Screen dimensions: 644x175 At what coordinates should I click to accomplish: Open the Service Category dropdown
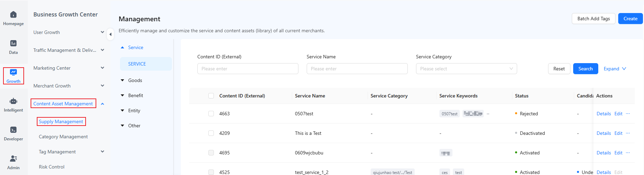466,69
